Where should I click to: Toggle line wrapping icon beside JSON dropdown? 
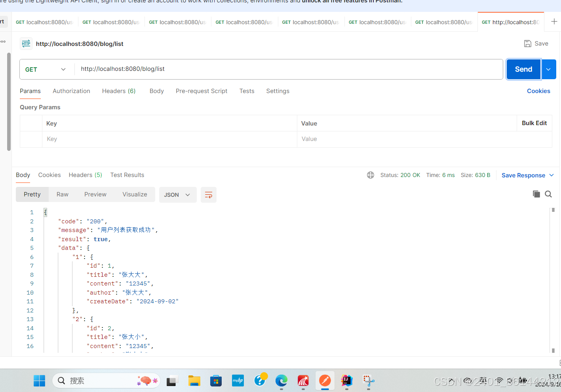click(x=209, y=194)
